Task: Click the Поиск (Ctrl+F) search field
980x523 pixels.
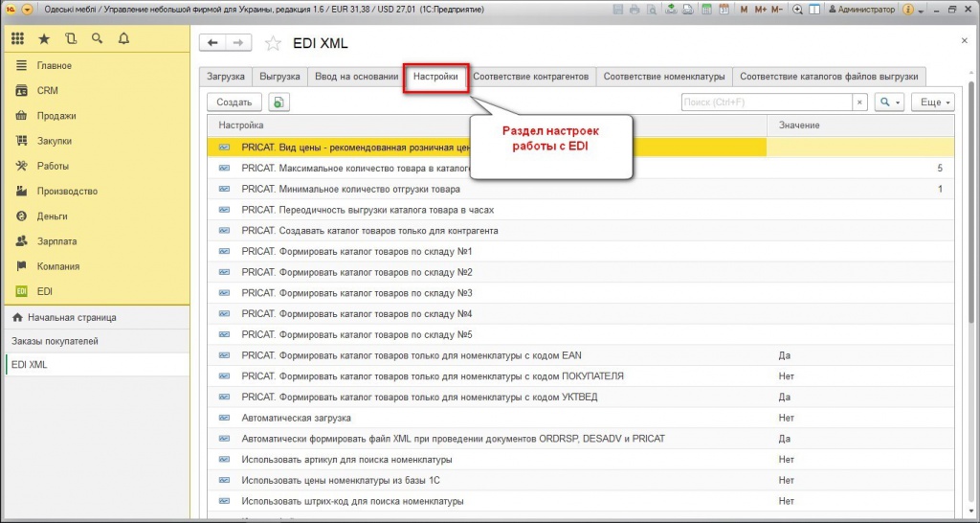Action: pyautogui.click(x=767, y=102)
